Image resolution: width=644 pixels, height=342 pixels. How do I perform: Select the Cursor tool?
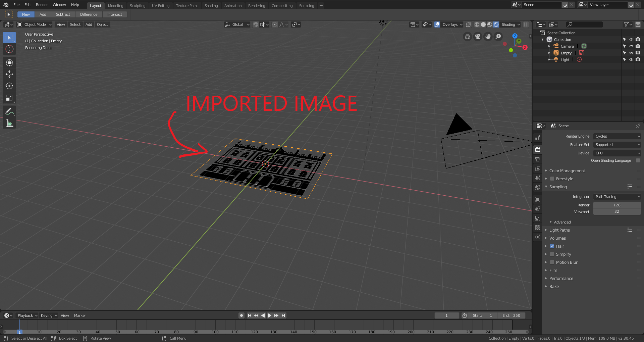point(9,49)
